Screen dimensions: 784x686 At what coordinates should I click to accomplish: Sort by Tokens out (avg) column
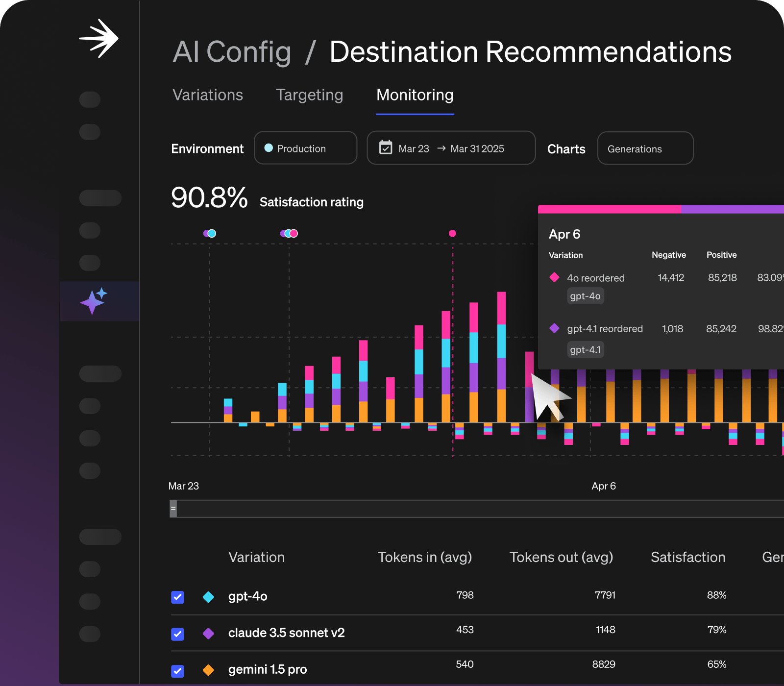(561, 557)
